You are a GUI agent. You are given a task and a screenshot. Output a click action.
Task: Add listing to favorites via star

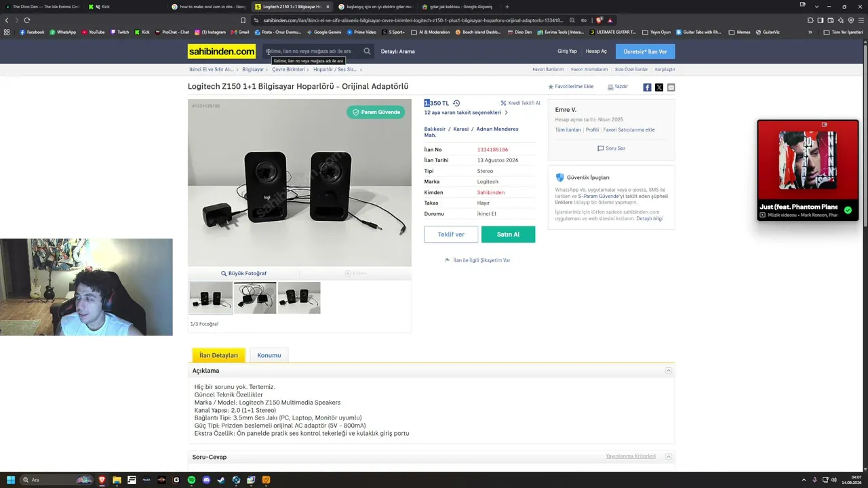pos(551,87)
